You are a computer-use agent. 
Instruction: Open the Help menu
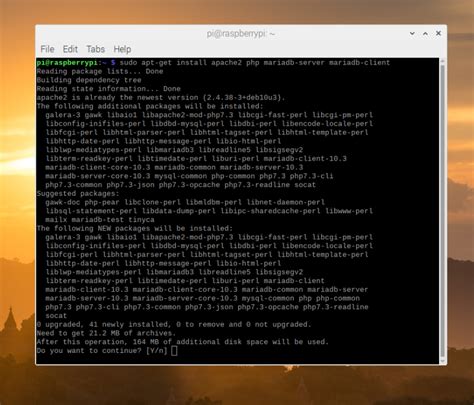[122, 49]
